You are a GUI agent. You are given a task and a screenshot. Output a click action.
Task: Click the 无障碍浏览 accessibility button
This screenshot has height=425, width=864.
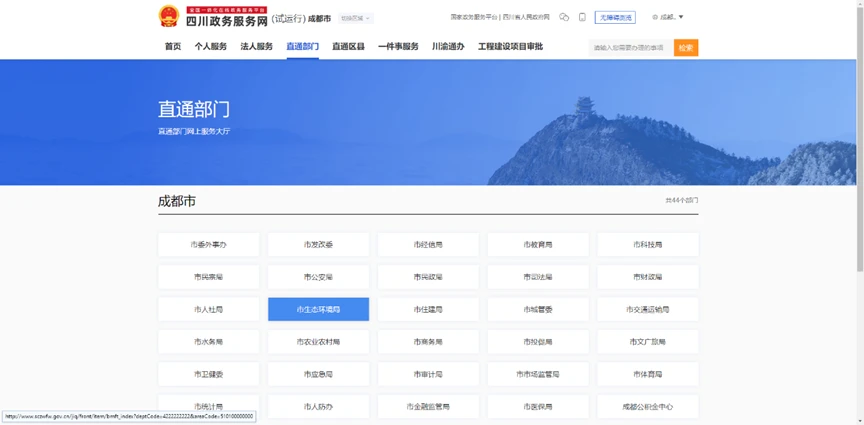(x=615, y=17)
